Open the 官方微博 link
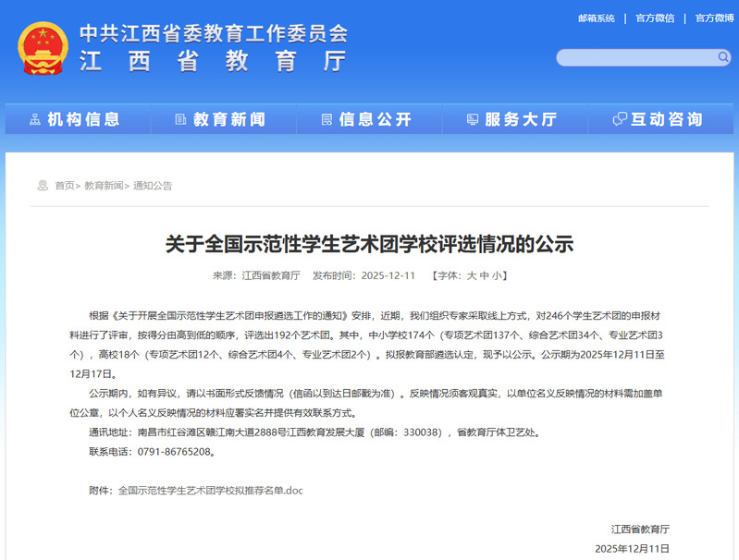Viewport: 739px width, 560px height. (714, 18)
